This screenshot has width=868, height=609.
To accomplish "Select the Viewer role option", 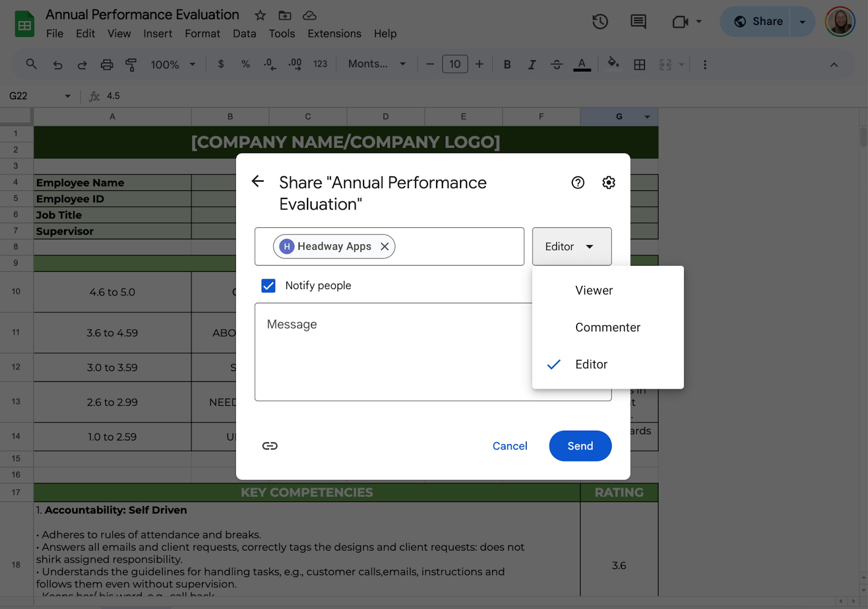I will [608, 290].
